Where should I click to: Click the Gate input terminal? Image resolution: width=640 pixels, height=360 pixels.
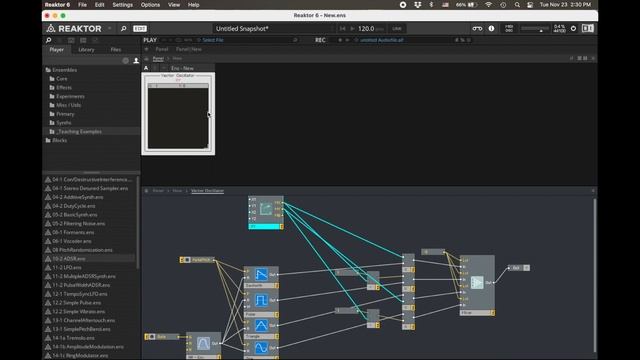coord(162,337)
